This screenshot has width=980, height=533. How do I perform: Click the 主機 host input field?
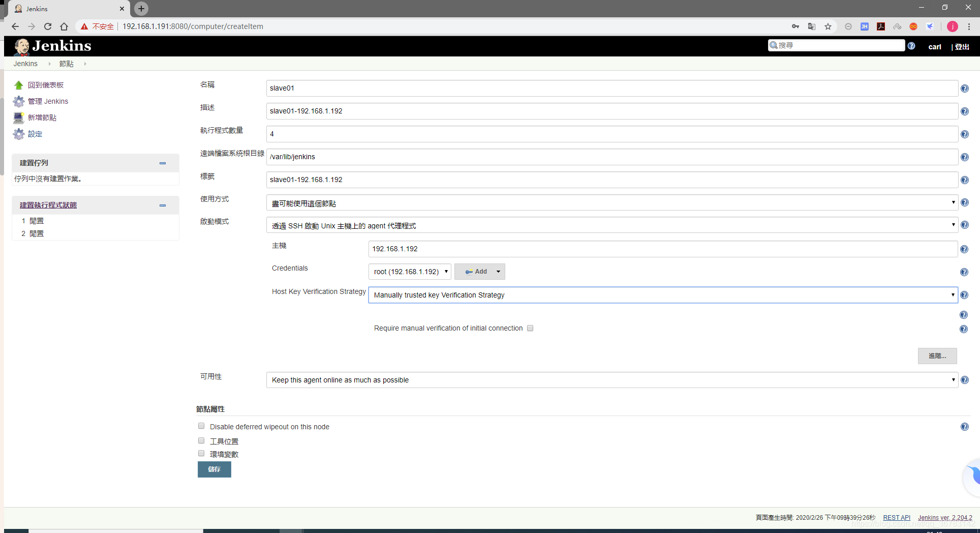(x=663, y=249)
